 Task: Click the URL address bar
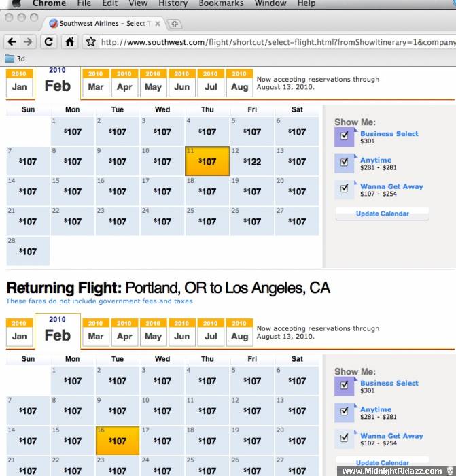pos(277,42)
